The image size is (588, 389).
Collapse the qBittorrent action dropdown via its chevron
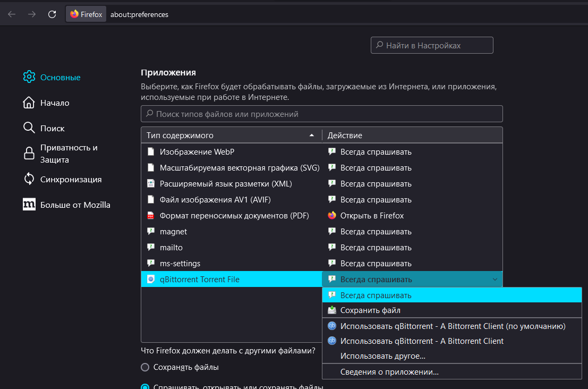coord(495,279)
